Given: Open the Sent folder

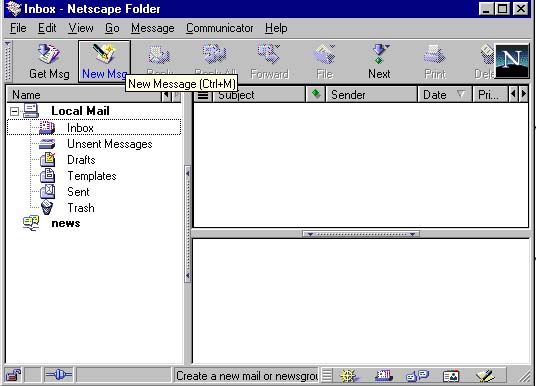Looking at the screenshot, I should [78, 192].
